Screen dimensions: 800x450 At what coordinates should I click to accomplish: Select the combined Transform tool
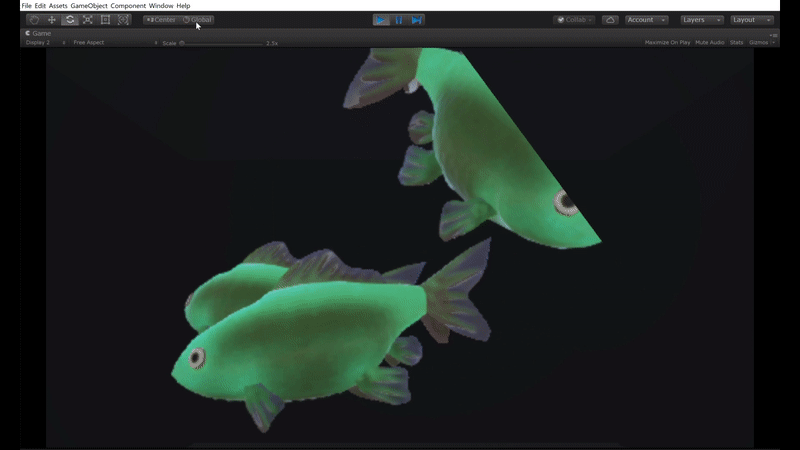[123, 20]
